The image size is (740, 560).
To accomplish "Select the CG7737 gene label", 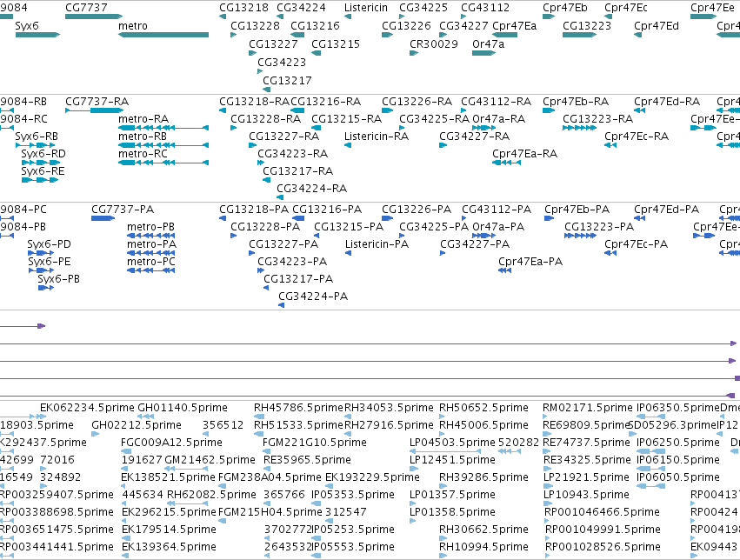I will click(x=86, y=8).
